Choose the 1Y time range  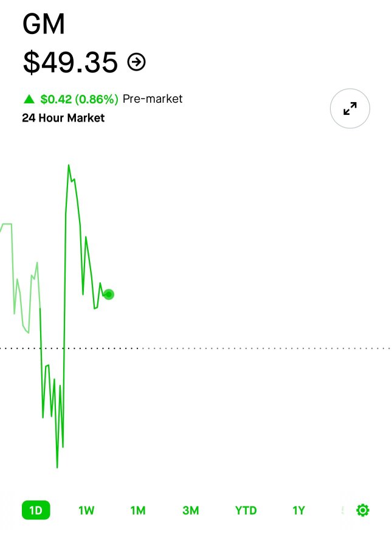pos(299,510)
